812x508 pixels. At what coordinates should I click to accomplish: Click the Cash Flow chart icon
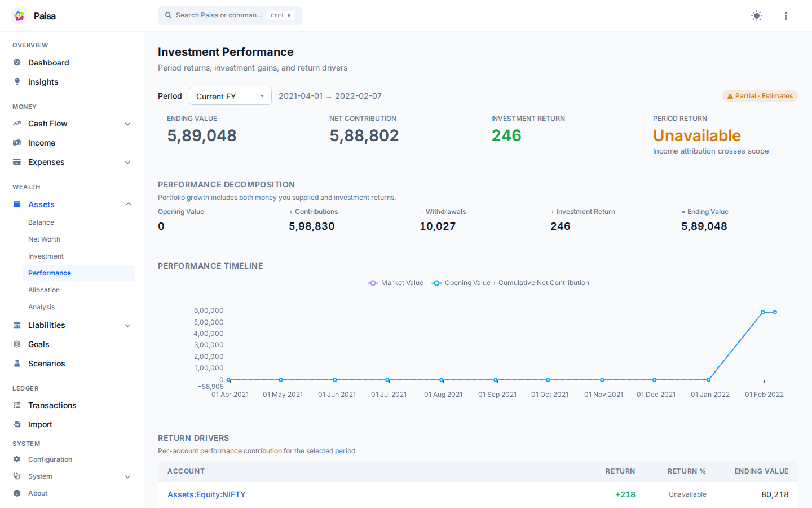click(17, 124)
